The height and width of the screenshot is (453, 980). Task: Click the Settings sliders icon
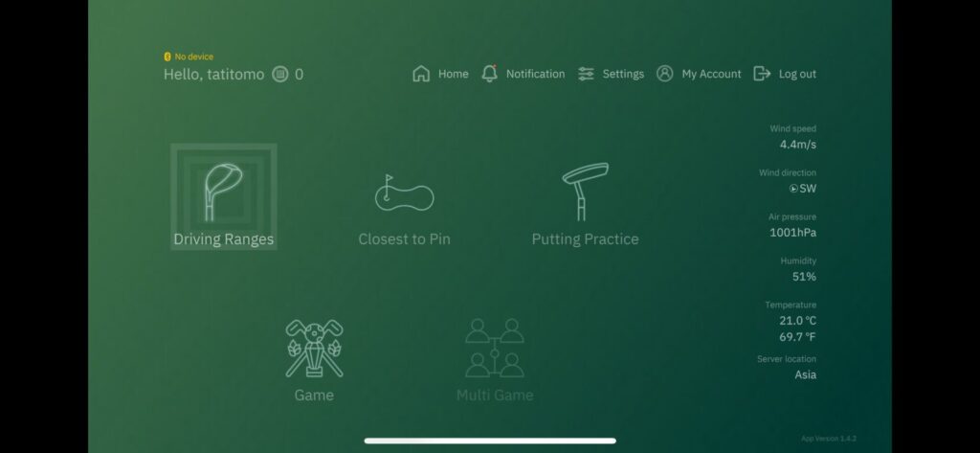[x=586, y=74]
